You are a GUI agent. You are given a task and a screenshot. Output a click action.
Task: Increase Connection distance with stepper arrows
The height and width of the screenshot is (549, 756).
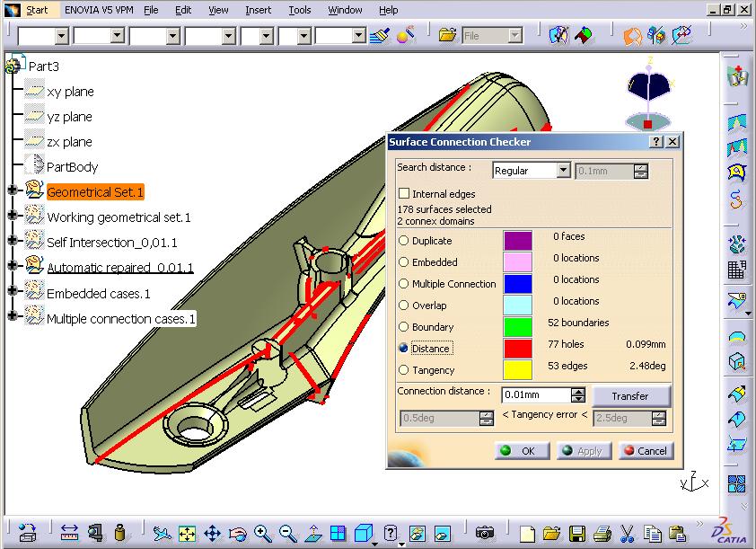(578, 391)
